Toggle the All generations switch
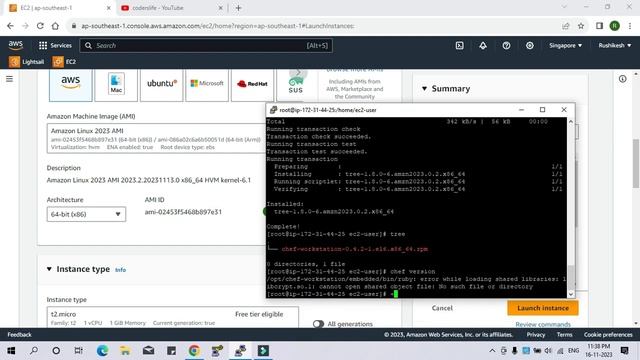Viewport: 640px width, 360px height. [x=318, y=324]
